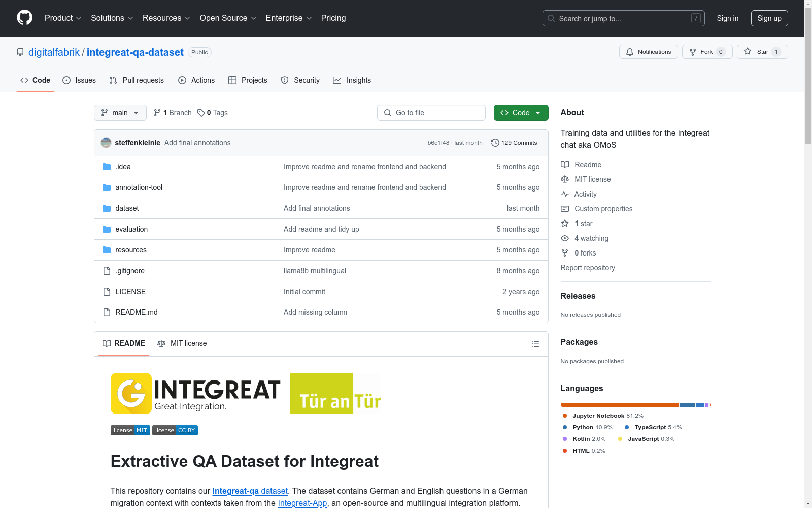Click the Readme book icon in About
Screen dimensions: 812x508
565,165
